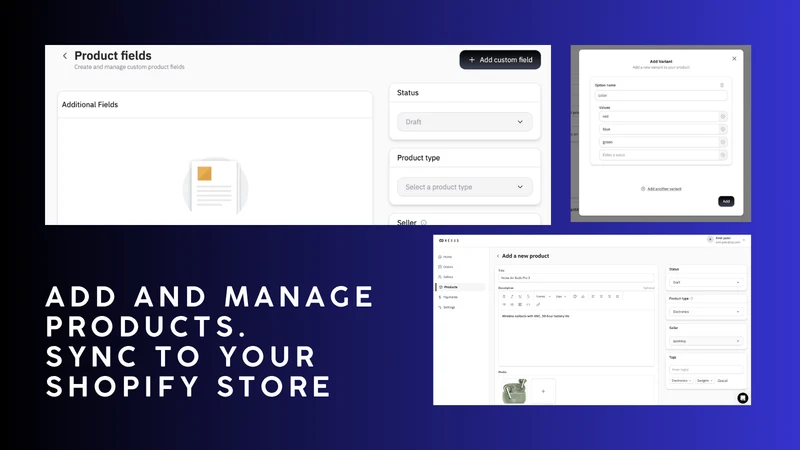This screenshot has width=800, height=450.
Task: Click the app logo in small window header
Action: point(449,240)
